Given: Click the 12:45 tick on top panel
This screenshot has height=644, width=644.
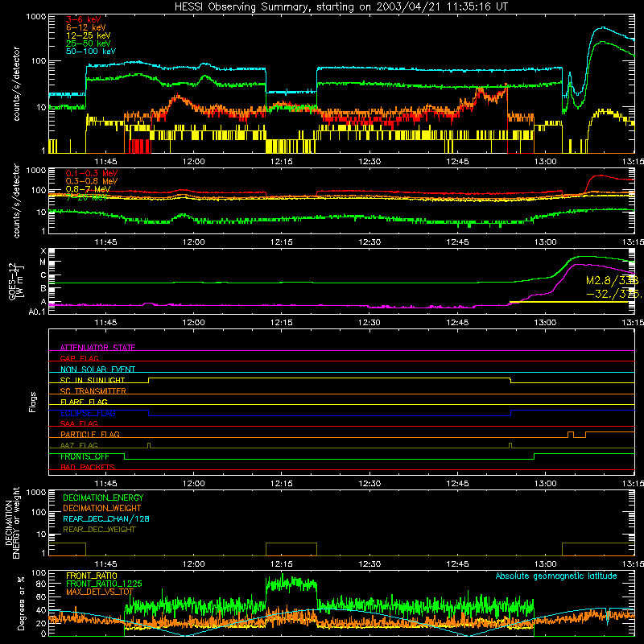Looking at the screenshot, I should pos(457,162).
